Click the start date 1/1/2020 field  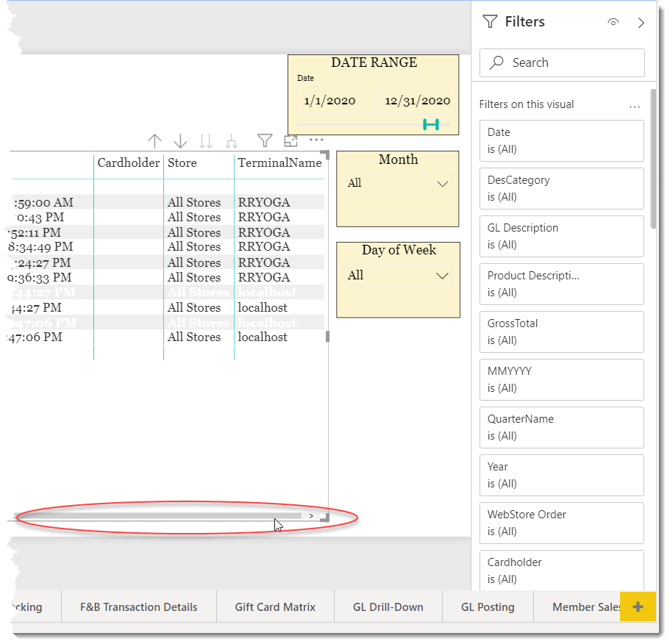point(336,101)
